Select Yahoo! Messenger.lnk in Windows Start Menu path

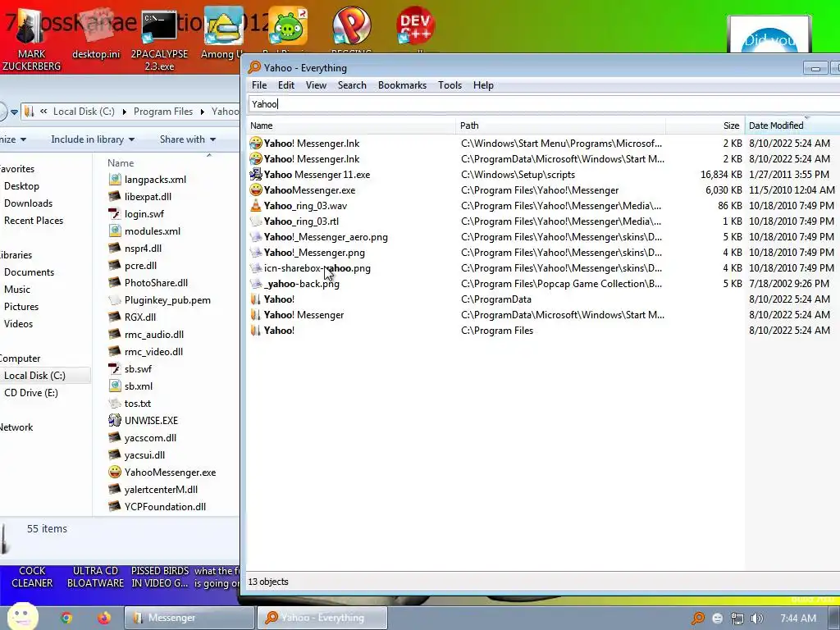point(311,144)
